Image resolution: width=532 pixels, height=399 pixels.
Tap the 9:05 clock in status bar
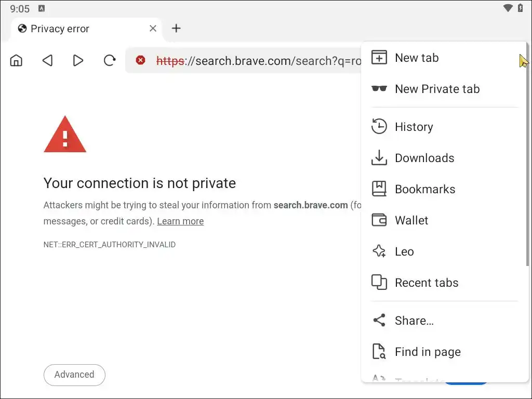click(20, 9)
